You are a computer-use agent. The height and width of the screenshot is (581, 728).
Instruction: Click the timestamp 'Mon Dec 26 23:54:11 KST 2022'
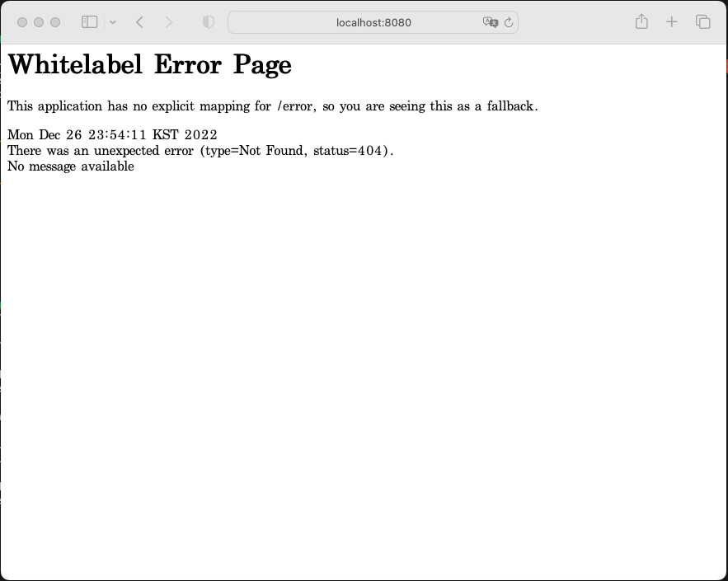[112, 134]
